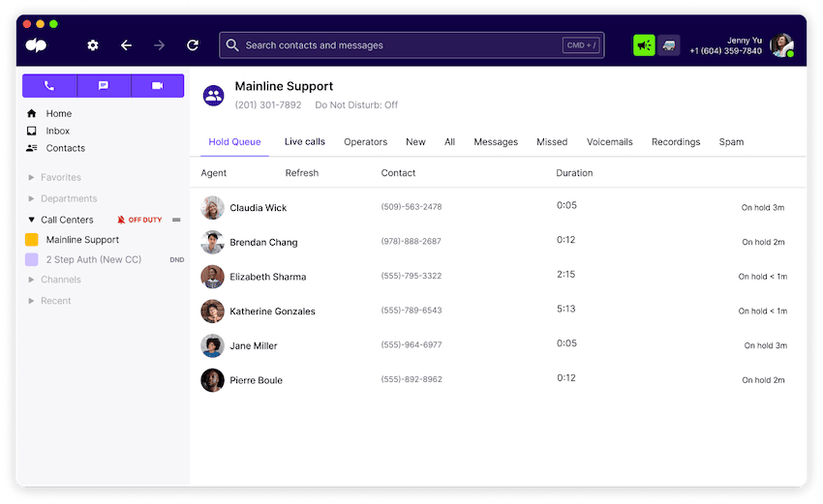Image resolution: width=823 pixels, height=504 pixels.
Task: Click Jenny Yu's number +1 (604) 359-7840
Action: (726, 51)
